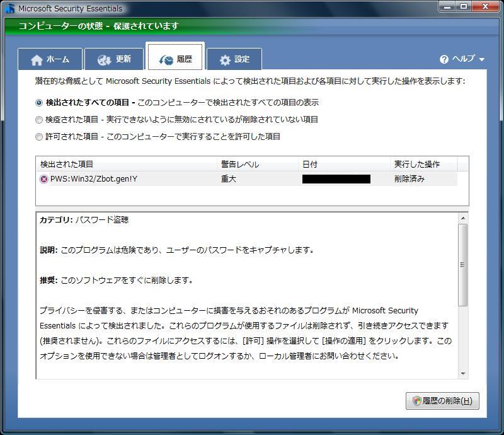
Task: Click the カテゴリ: パスワード盗聴 text
Action: point(84,220)
